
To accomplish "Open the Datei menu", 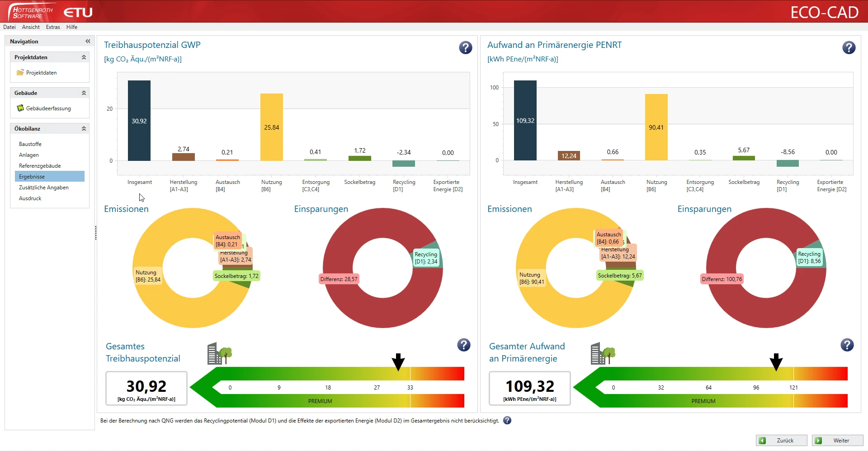I will (9, 27).
